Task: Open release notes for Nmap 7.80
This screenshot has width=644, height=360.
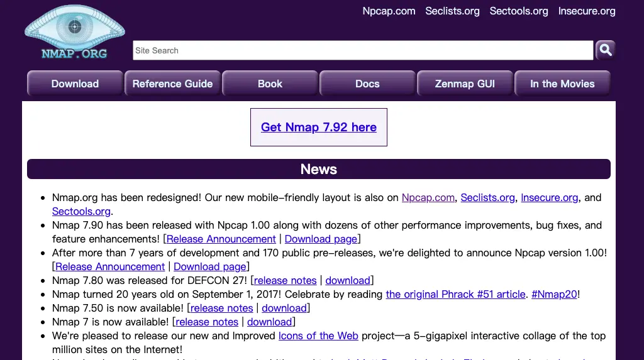Action: click(285, 280)
